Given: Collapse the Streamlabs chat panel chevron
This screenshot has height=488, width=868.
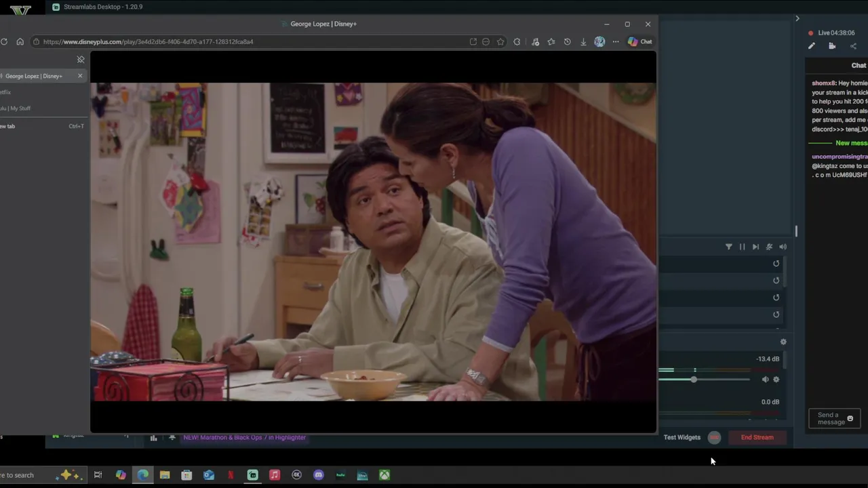Looking at the screenshot, I should [x=797, y=18].
